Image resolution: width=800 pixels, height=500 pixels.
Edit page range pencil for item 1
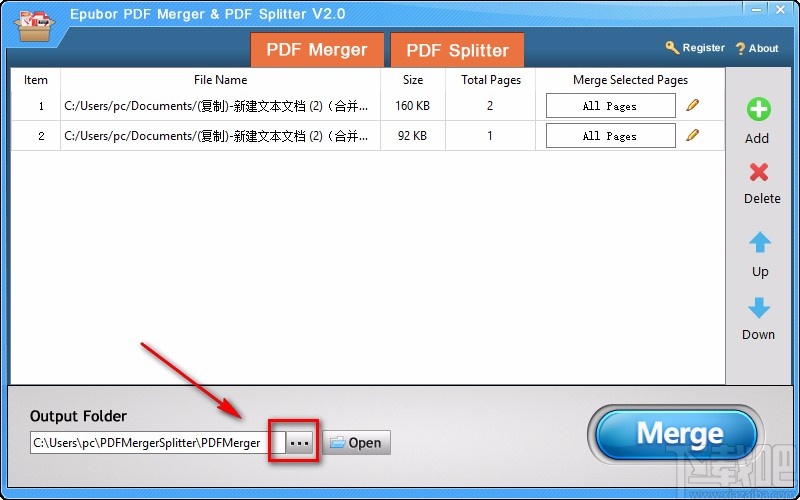pos(692,105)
